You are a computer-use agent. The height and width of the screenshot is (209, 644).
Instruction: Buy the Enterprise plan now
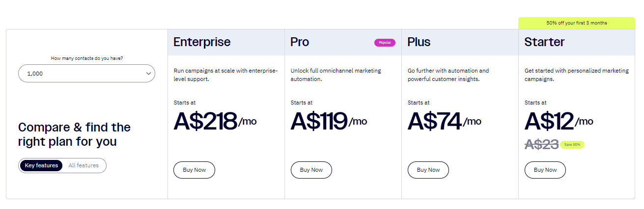[x=194, y=170]
